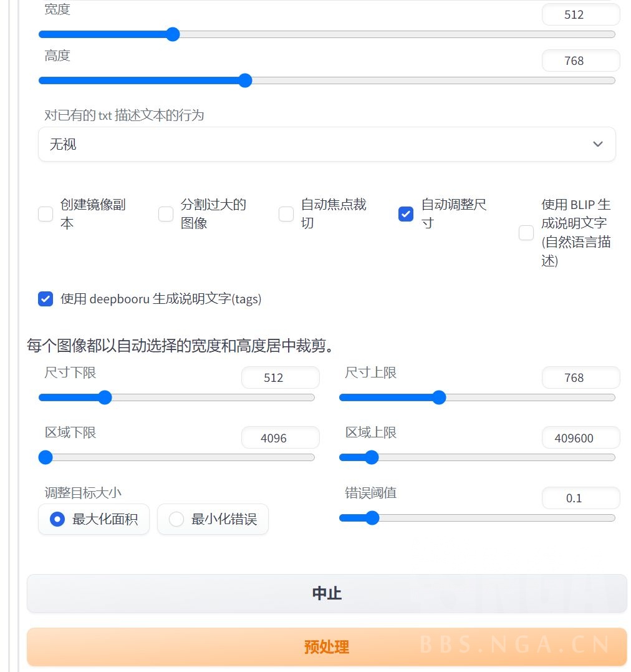Disable 使用 deepbooru 生成说明文字 option

pyautogui.click(x=45, y=299)
